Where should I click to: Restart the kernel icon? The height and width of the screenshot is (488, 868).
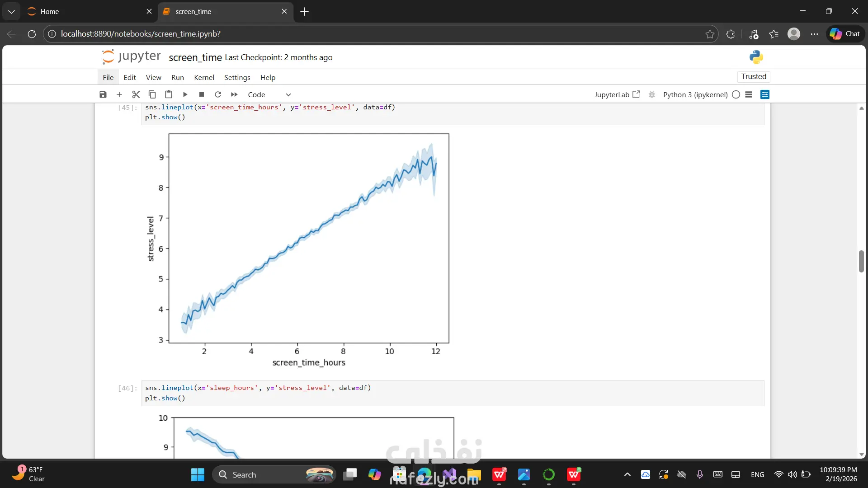218,94
